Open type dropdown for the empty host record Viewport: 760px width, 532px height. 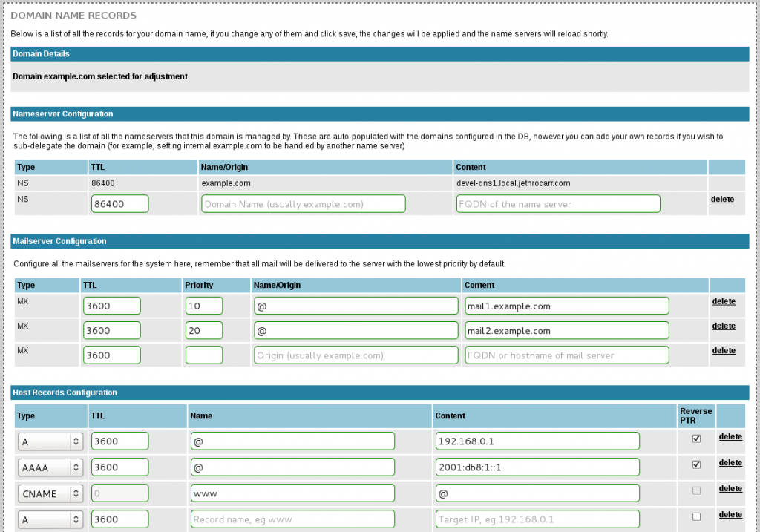coord(50,519)
